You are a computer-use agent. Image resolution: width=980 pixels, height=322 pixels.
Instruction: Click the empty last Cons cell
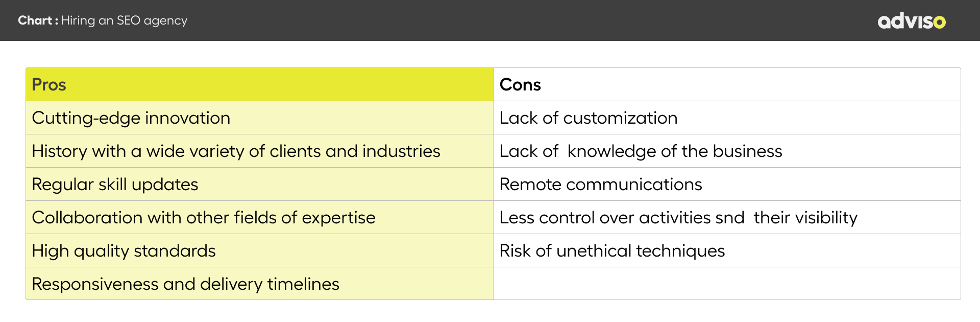727,284
